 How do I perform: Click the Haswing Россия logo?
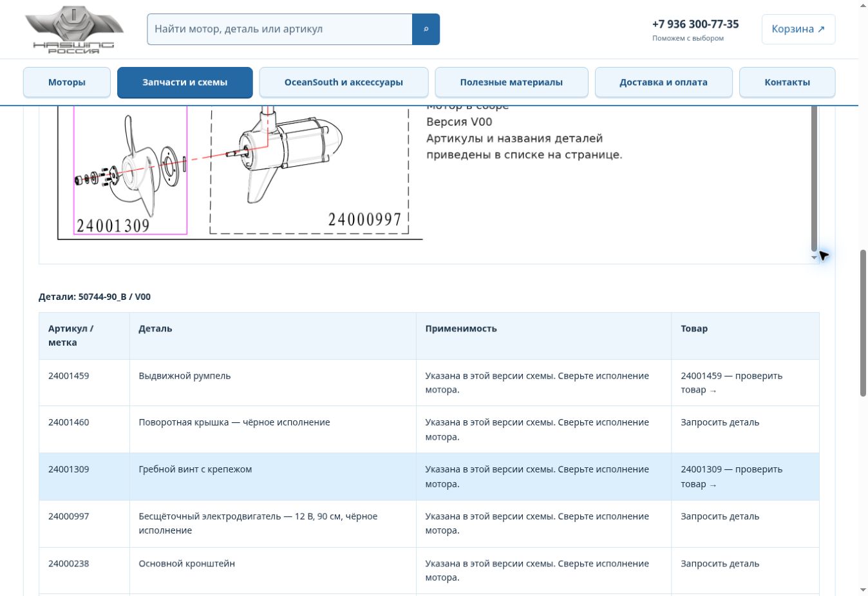74,30
